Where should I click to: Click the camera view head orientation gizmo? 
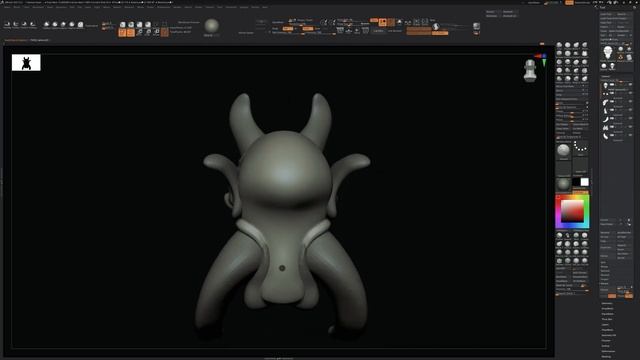click(530, 71)
